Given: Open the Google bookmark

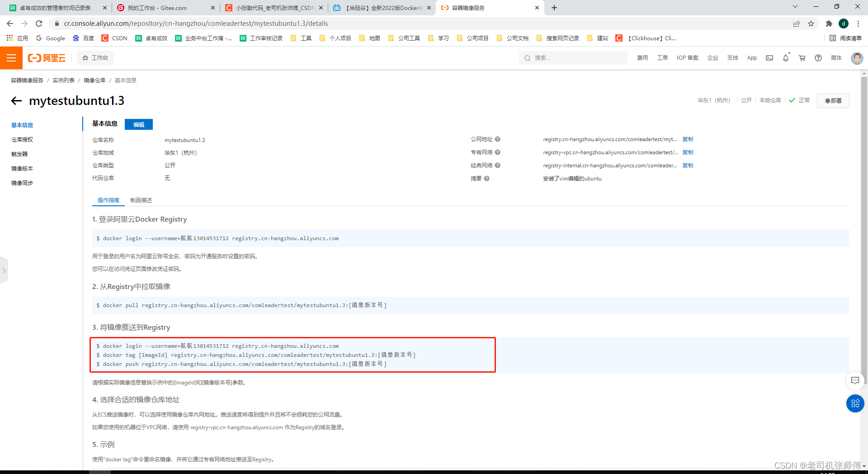Looking at the screenshot, I should point(51,38).
